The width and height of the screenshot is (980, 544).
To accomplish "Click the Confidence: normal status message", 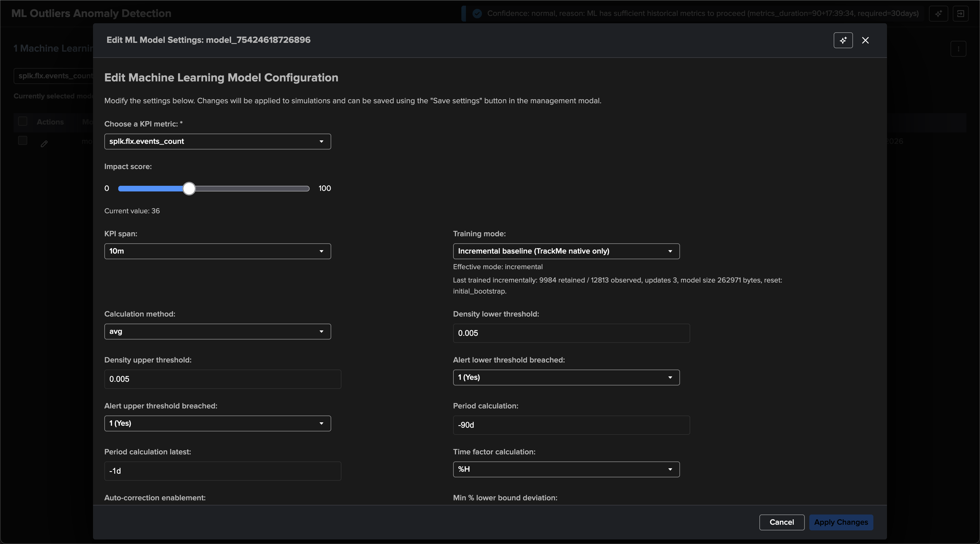I will click(x=703, y=14).
